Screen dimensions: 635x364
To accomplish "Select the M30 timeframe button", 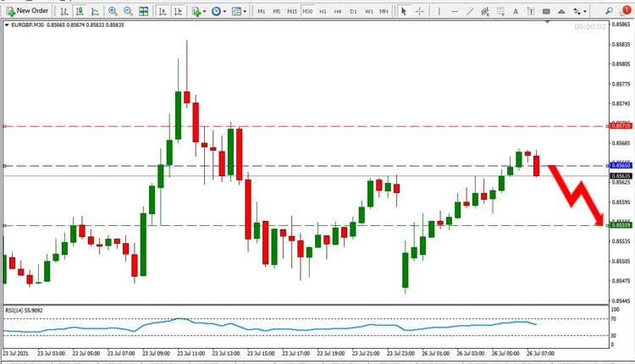I will click(308, 11).
